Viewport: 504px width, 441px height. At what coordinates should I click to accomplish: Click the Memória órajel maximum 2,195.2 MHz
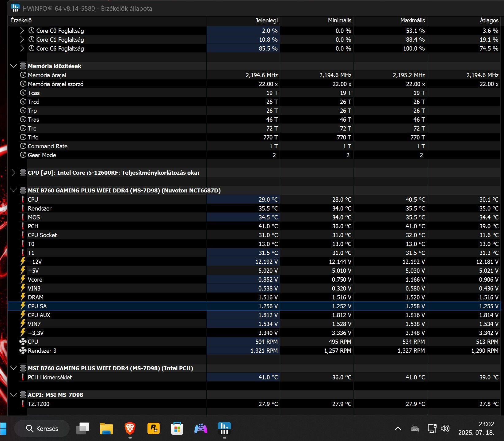(x=409, y=75)
